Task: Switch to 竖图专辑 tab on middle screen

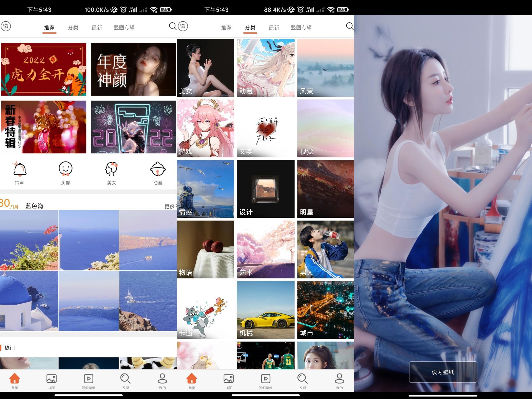Action: pyautogui.click(x=301, y=28)
